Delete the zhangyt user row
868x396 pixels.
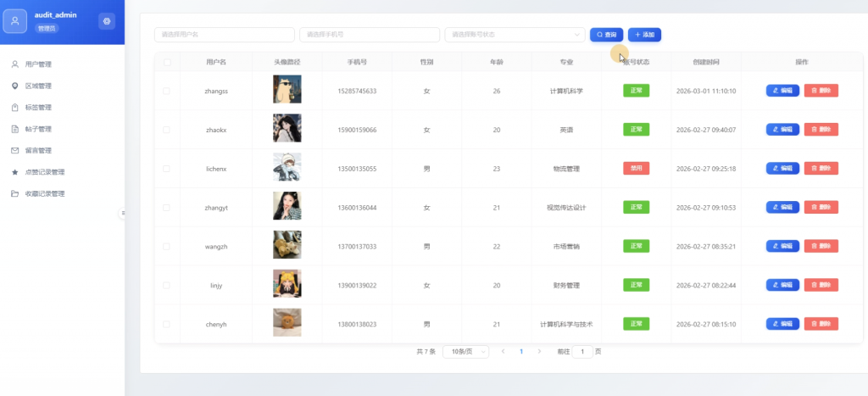(821, 207)
